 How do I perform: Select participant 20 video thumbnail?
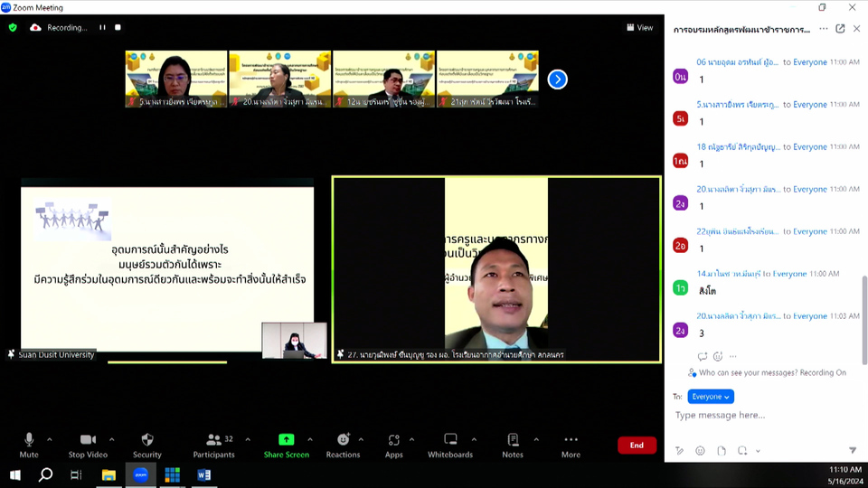point(280,80)
